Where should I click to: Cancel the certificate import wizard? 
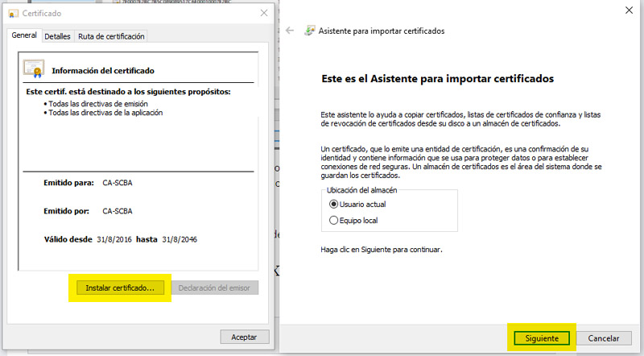click(603, 338)
